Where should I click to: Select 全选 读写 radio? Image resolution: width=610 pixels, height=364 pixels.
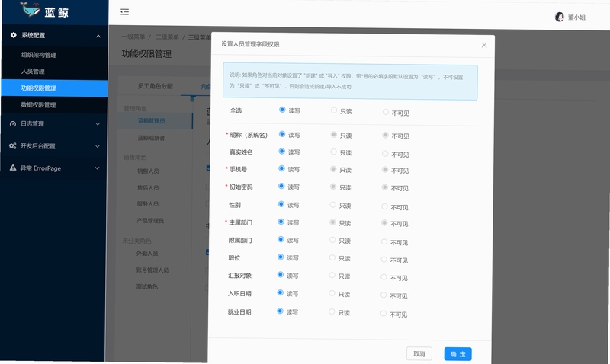coord(282,110)
